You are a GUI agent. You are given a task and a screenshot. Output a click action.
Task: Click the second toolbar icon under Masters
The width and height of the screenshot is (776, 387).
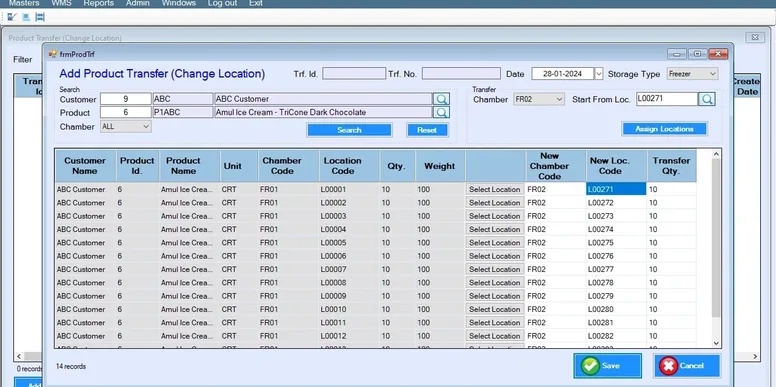coord(26,17)
